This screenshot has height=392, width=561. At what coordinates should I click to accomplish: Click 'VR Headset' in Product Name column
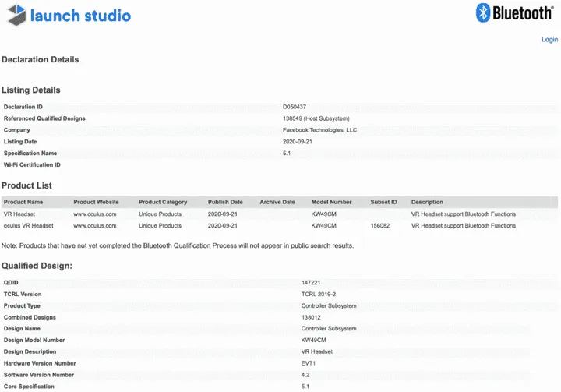[19, 214]
